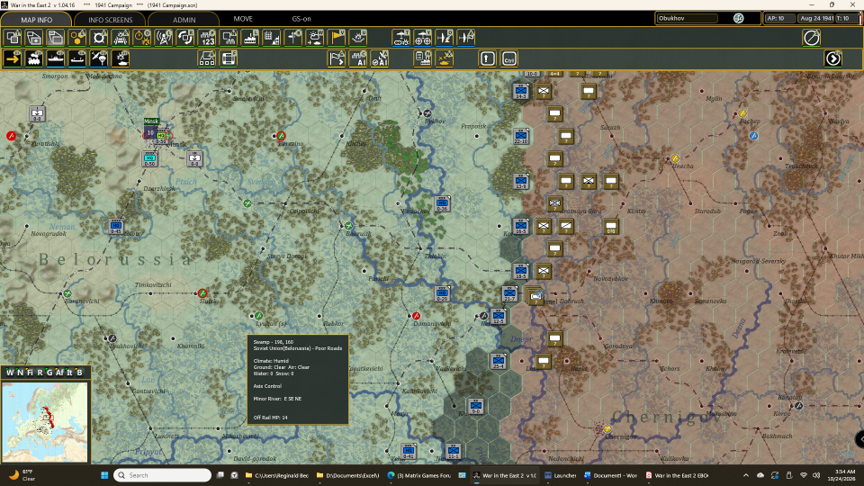The height and width of the screenshot is (486, 864).
Task: Open the Launcher taskbar item
Action: click(x=560, y=475)
